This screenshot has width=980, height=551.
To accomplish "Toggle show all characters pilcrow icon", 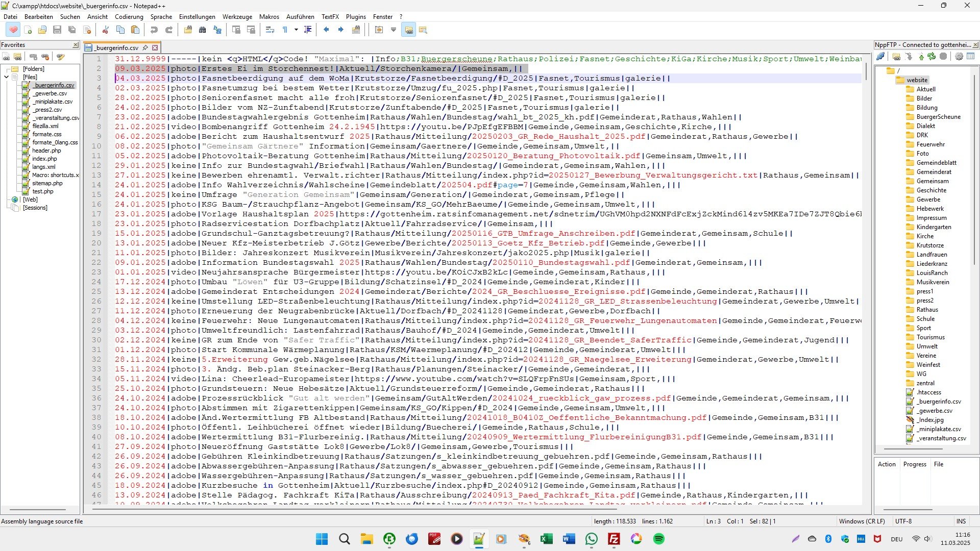I will click(x=285, y=30).
